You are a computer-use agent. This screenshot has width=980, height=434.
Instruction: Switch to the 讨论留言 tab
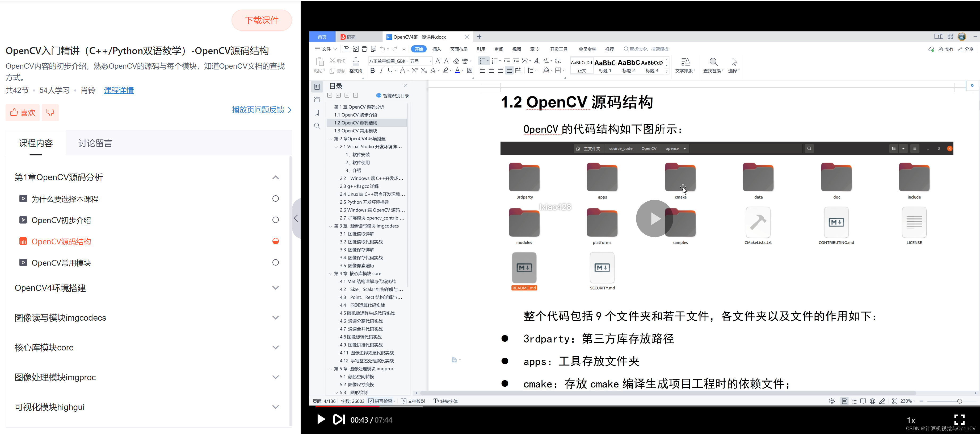[95, 143]
